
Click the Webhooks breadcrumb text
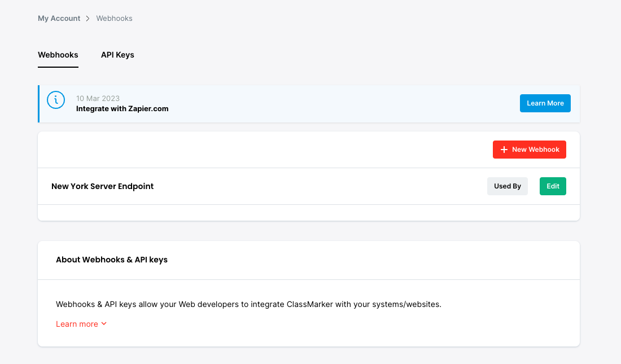coord(114,19)
